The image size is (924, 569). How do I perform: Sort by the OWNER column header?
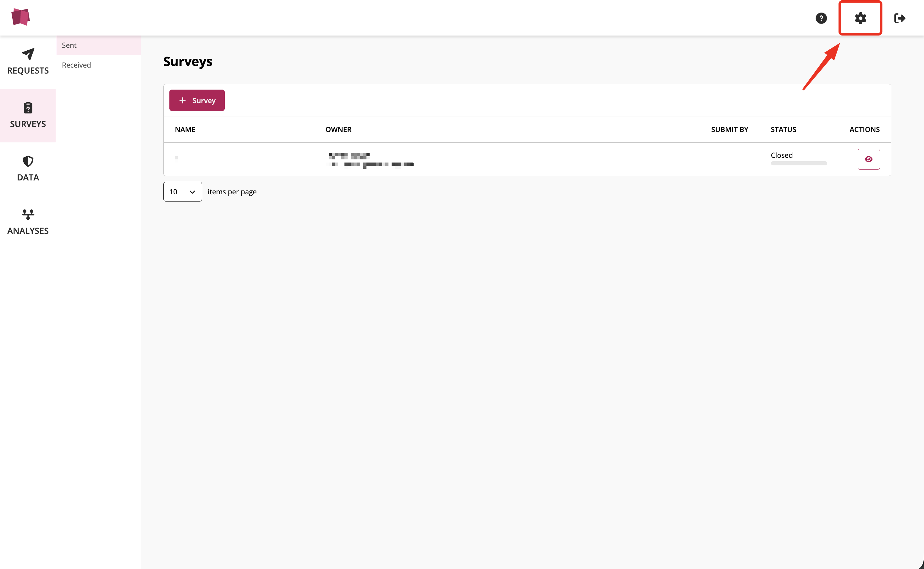338,130
